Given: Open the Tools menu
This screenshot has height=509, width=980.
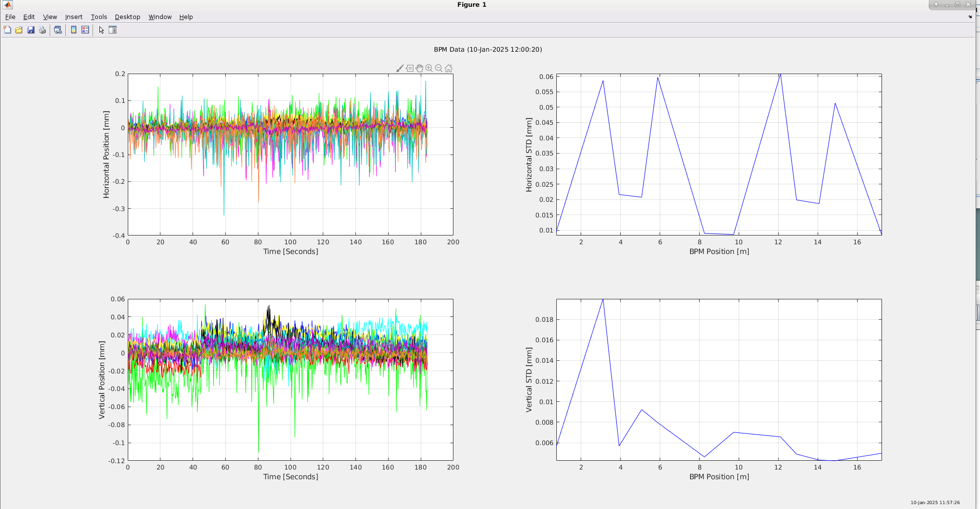Looking at the screenshot, I should 99,17.
